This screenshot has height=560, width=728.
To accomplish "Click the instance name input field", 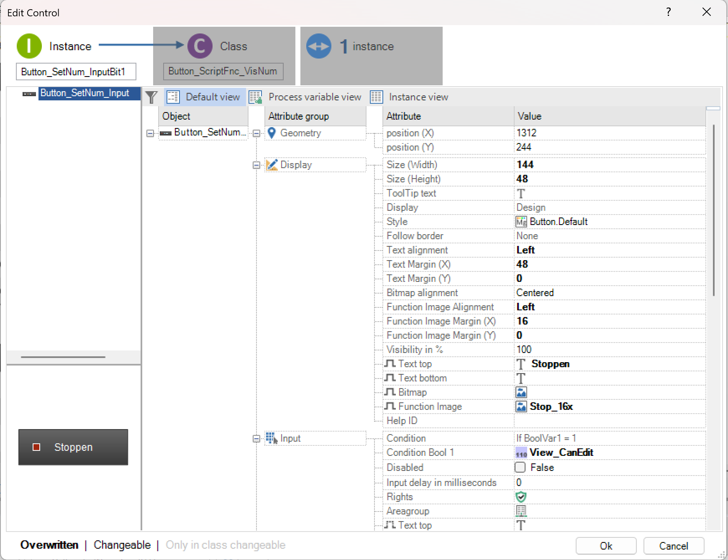I will 76,72.
